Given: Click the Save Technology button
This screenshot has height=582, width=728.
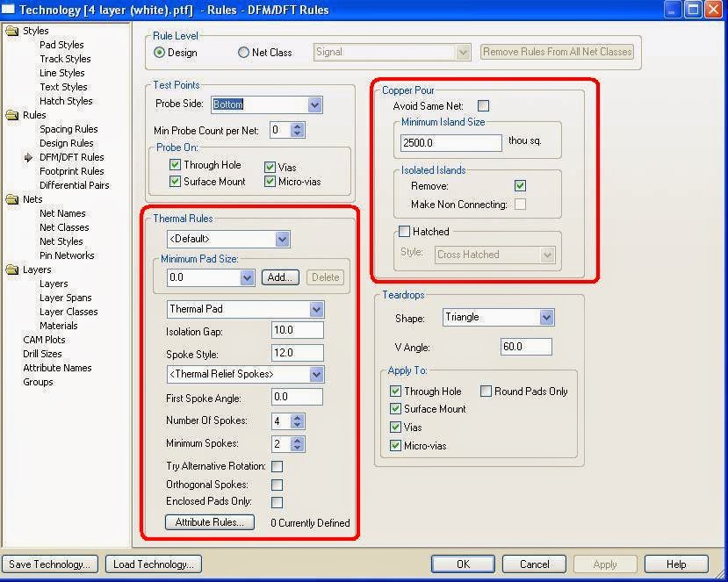Looking at the screenshot, I should point(49,564).
